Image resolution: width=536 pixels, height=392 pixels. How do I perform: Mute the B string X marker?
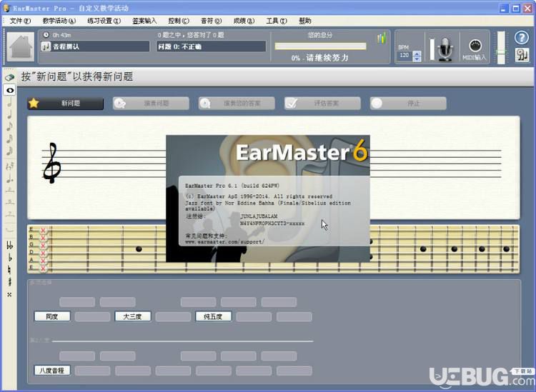tap(43, 238)
